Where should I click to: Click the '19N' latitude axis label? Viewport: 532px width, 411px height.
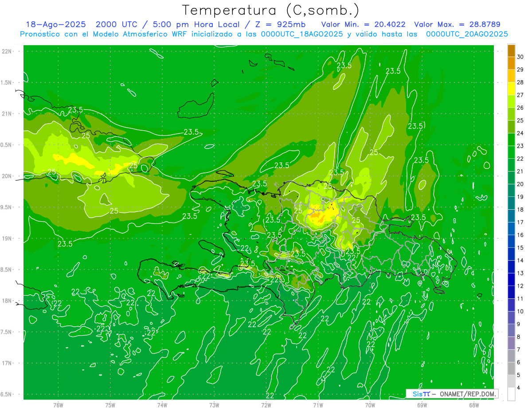click(6, 239)
